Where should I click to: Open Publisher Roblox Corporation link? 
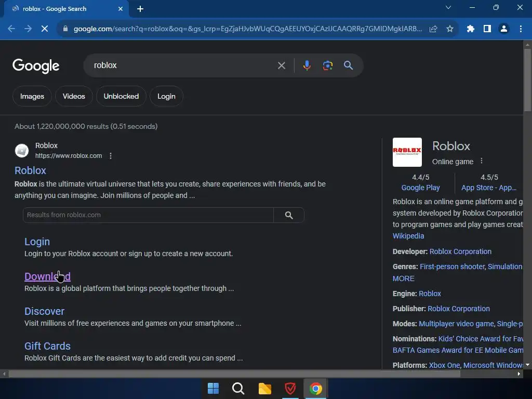(459, 309)
